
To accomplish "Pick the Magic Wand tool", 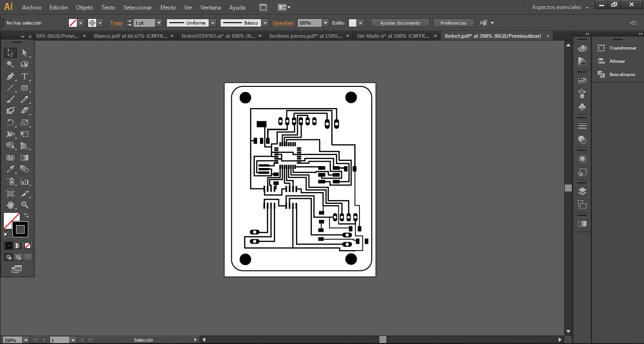I will tap(10, 65).
